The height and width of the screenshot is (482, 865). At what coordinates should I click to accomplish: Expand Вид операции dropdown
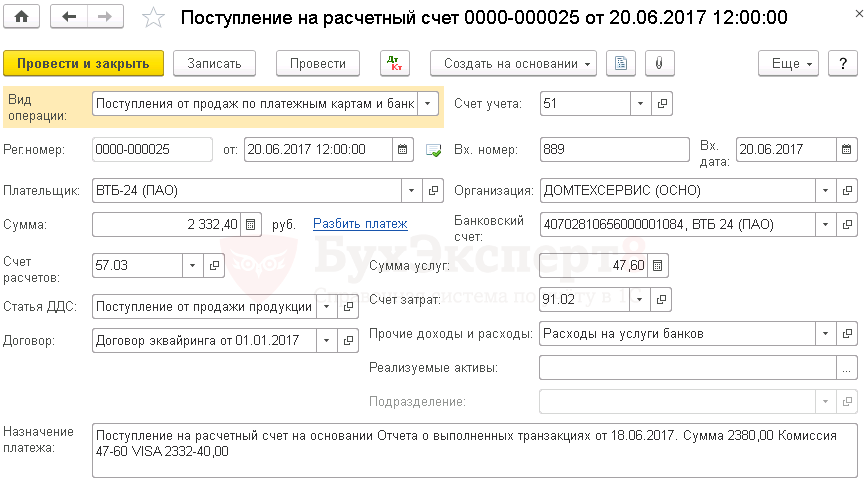coord(428,104)
